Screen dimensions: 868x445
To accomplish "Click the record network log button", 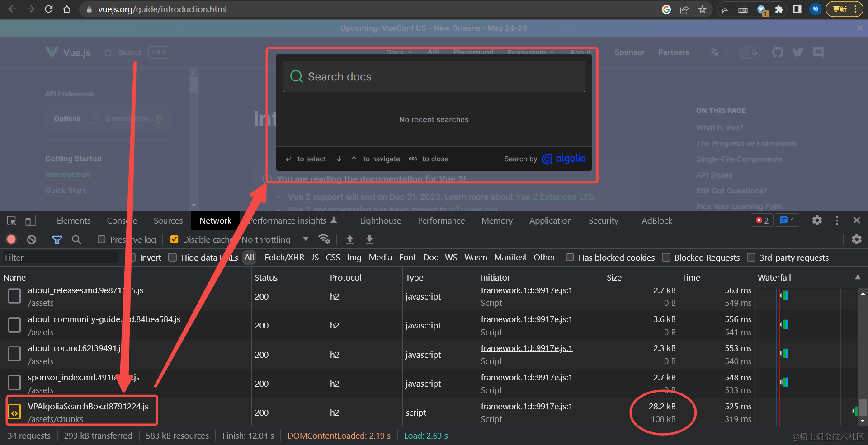I will coord(11,239).
